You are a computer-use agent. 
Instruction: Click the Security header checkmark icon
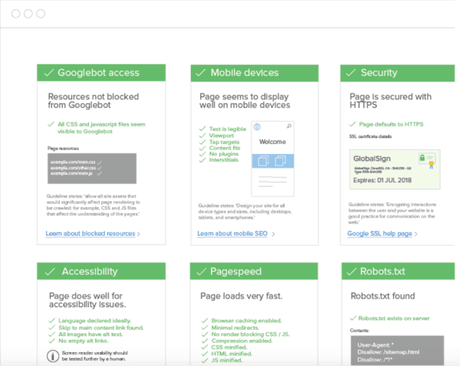pyautogui.click(x=351, y=73)
